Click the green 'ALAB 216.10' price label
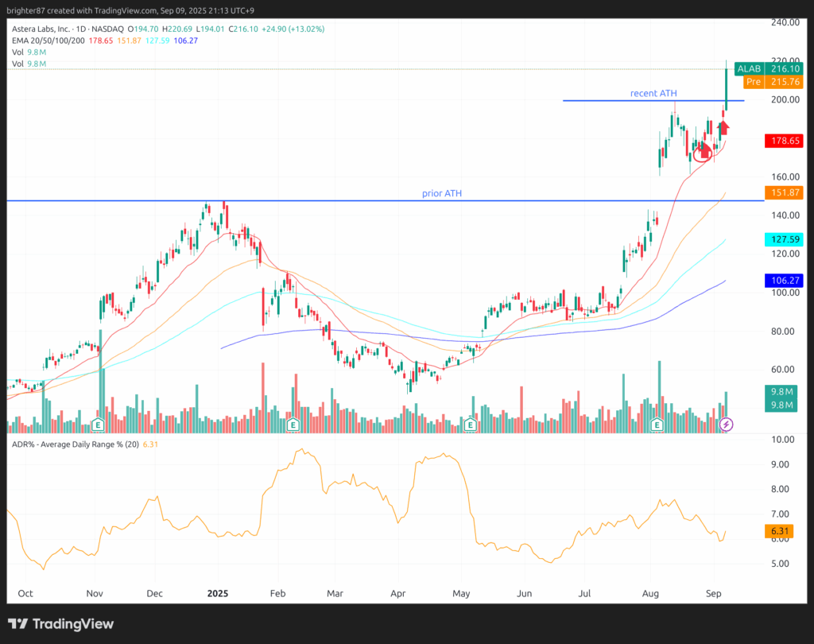 pos(769,68)
